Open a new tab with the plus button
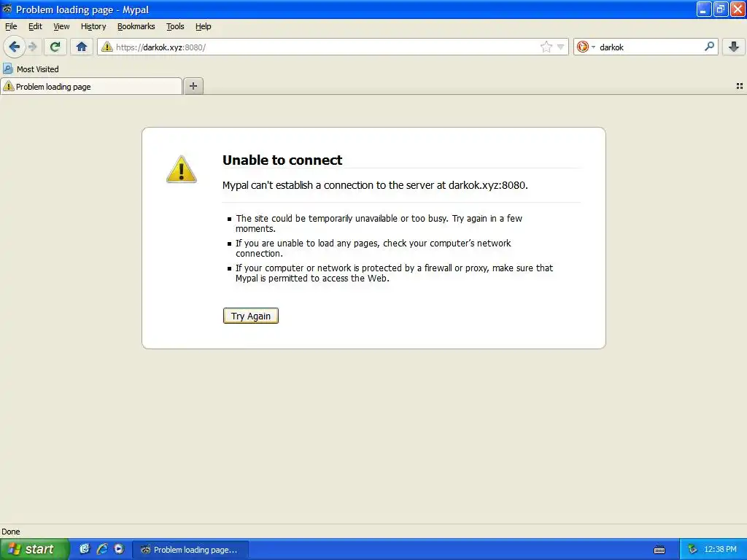This screenshot has width=747, height=560. (193, 86)
